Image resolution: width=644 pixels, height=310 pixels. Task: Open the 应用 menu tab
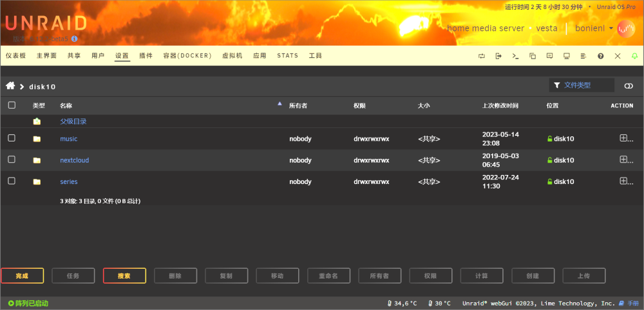point(260,56)
